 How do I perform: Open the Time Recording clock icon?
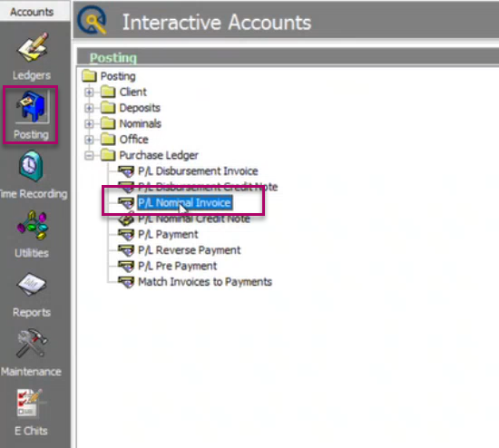pyautogui.click(x=31, y=167)
